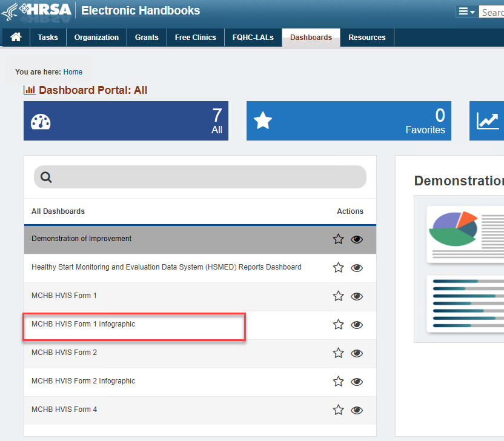Open the Free Clinics tab
This screenshot has height=441, width=504.
196,38
